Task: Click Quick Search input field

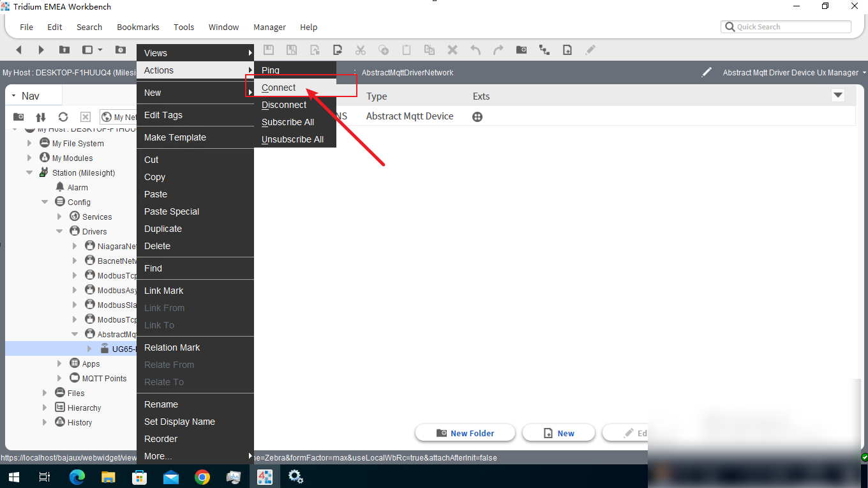Action: 786,27
